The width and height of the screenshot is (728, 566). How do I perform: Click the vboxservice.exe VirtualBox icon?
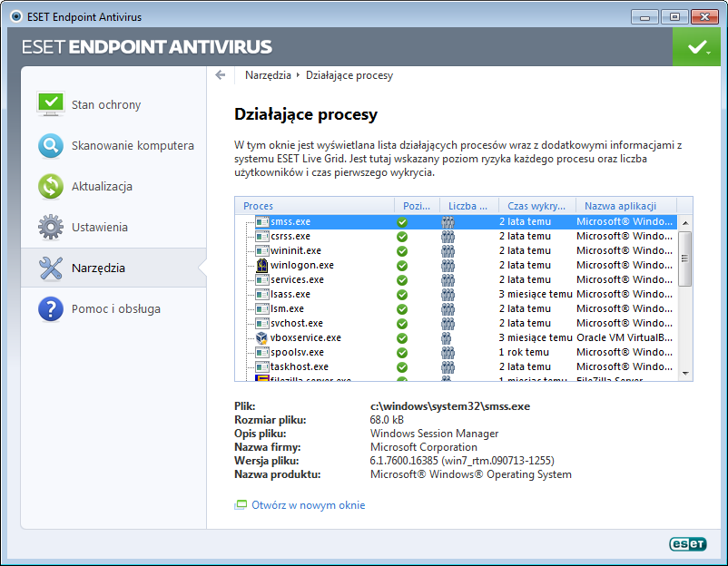(261, 337)
